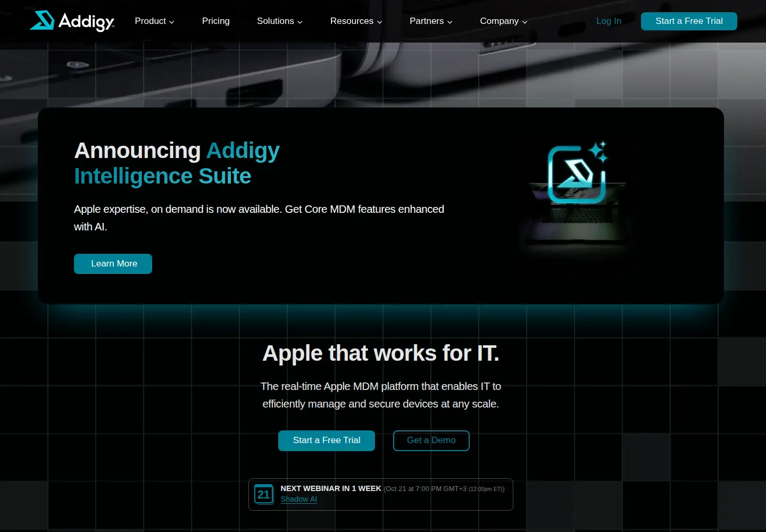Click Start a Free Trial in header
This screenshot has width=766, height=532.
tap(689, 21)
